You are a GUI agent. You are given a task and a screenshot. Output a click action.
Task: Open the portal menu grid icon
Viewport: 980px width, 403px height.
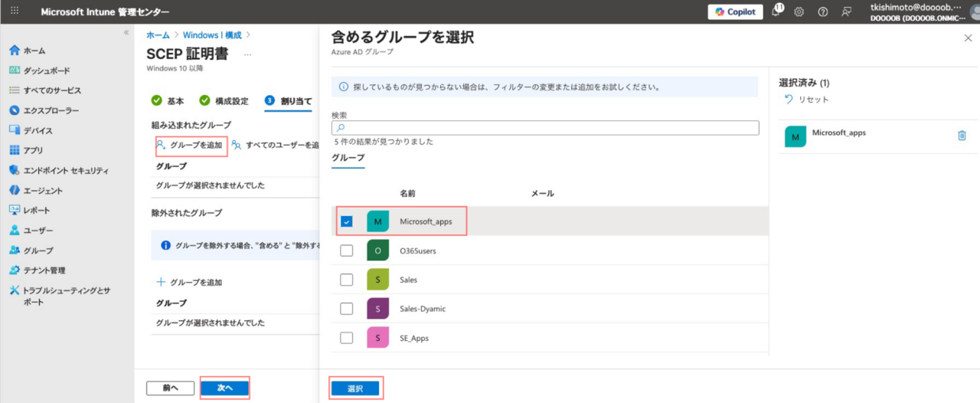point(15,11)
